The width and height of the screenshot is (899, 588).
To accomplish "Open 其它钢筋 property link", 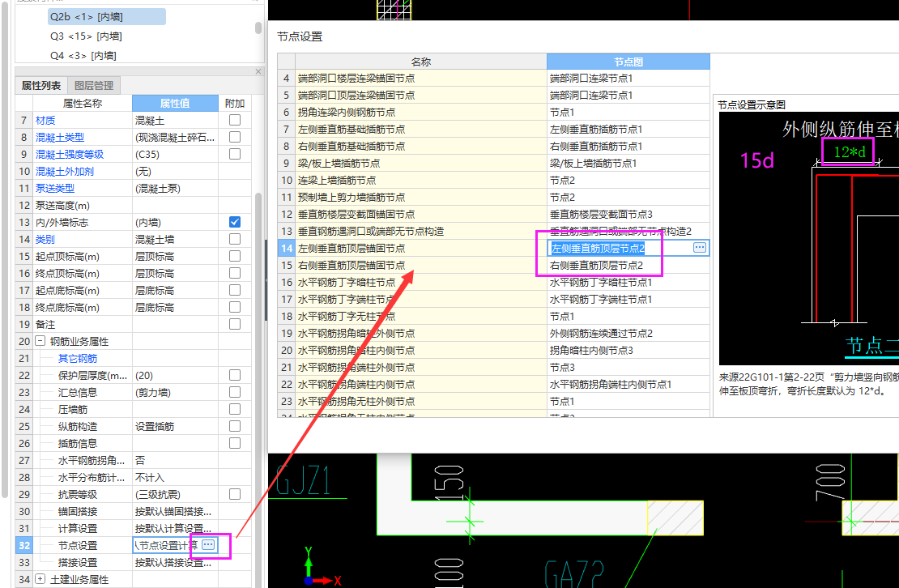I will click(x=78, y=358).
